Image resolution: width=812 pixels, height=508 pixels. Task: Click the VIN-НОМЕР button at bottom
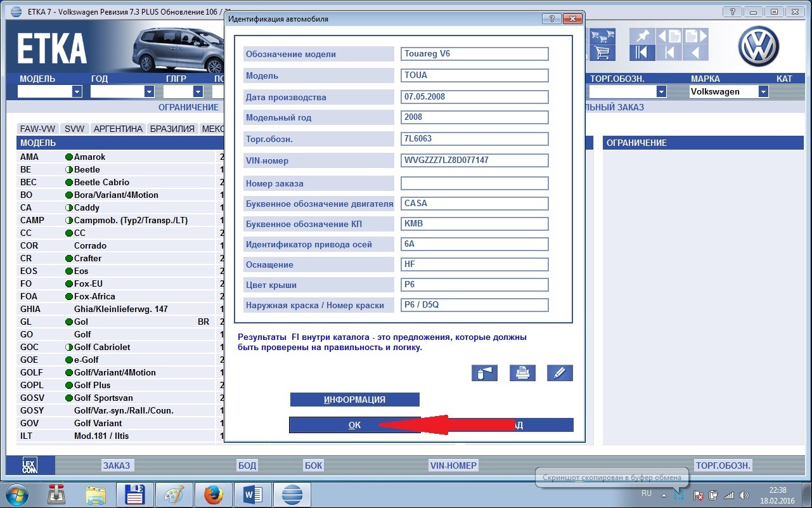[453, 466]
